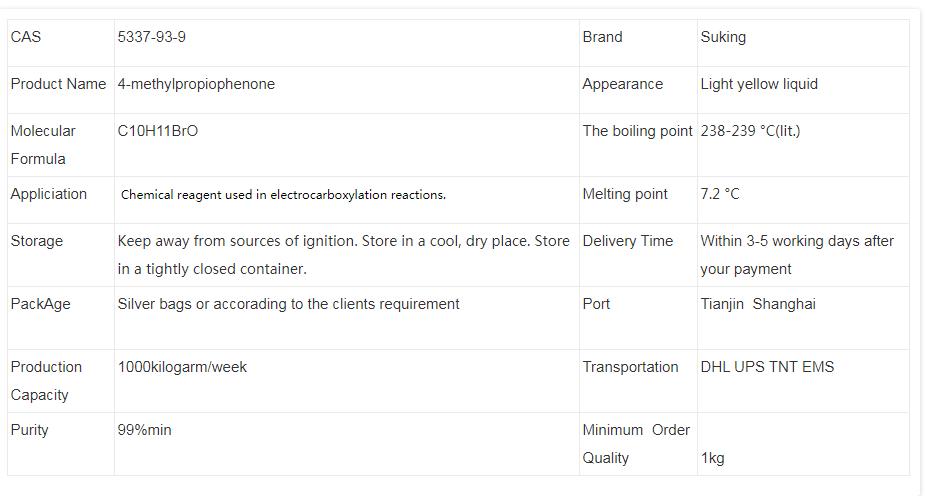Click the CAS number 5337-93-9
The width and height of the screenshot is (925, 496).
[x=152, y=37]
